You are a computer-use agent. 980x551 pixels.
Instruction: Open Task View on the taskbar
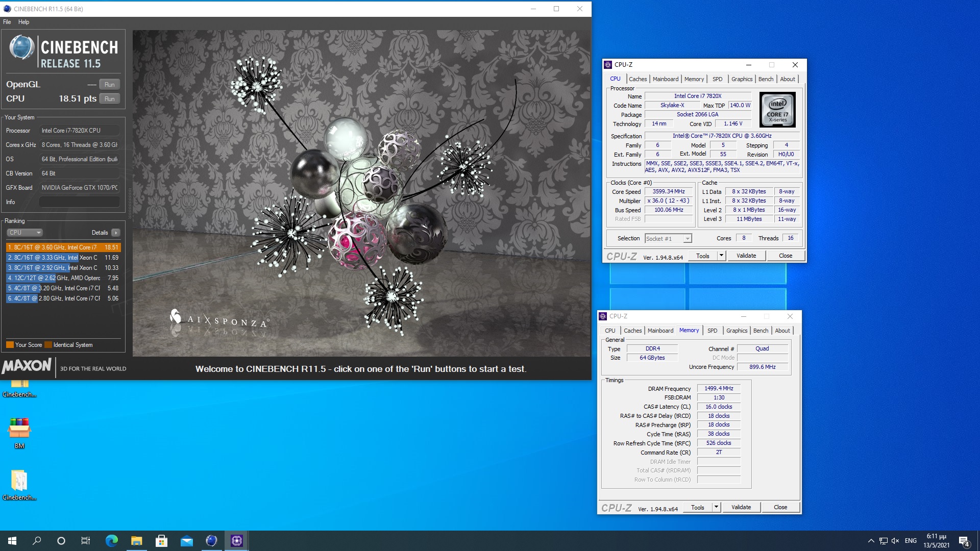tap(86, 541)
